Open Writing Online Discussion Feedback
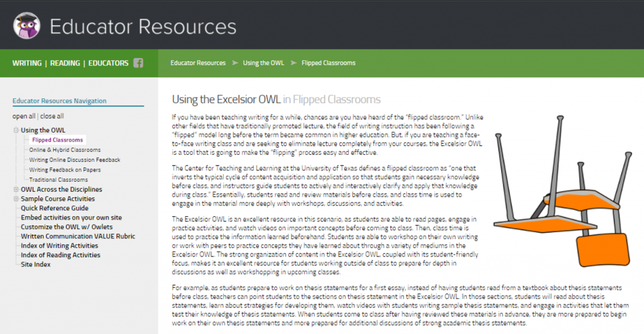This screenshot has width=644, height=334. (x=75, y=160)
